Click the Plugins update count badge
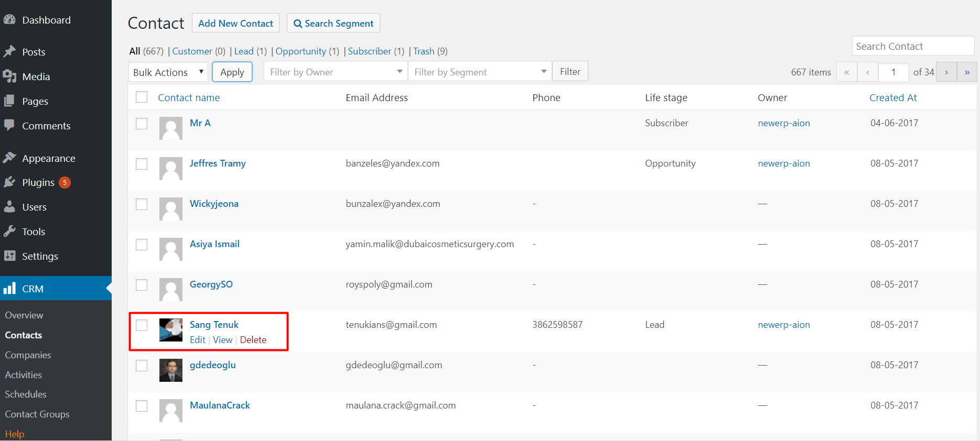Viewport: 980px width, 441px height. [64, 182]
